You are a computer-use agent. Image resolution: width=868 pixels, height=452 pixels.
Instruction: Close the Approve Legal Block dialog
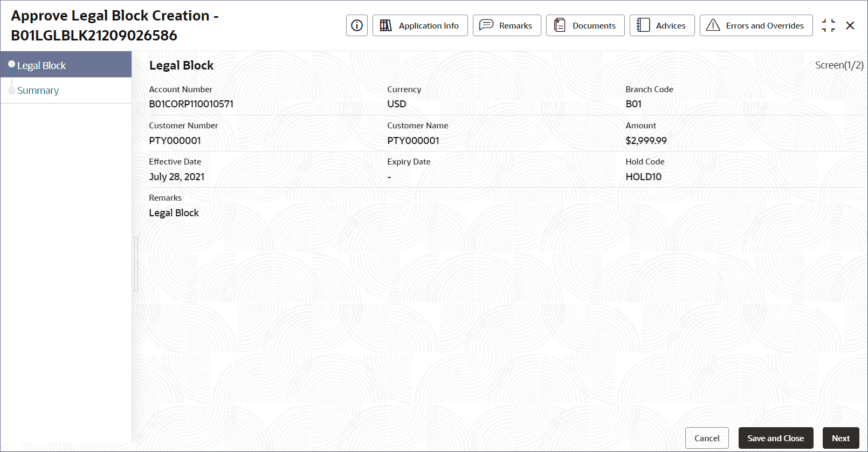point(850,25)
